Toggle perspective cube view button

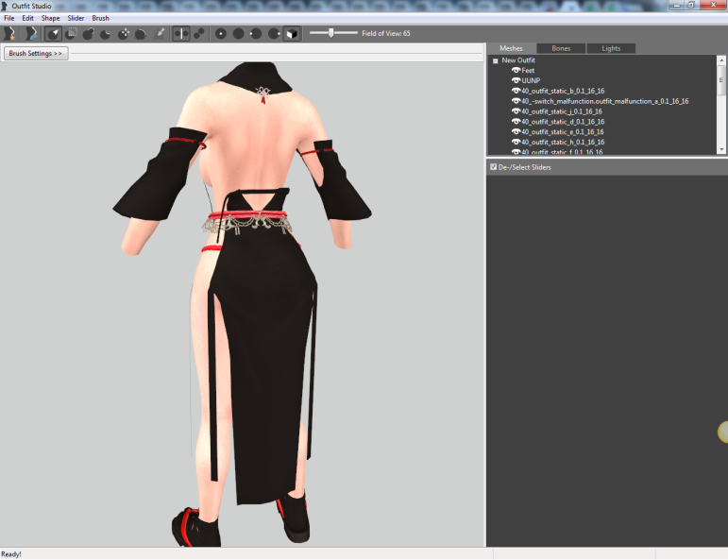coord(292,33)
